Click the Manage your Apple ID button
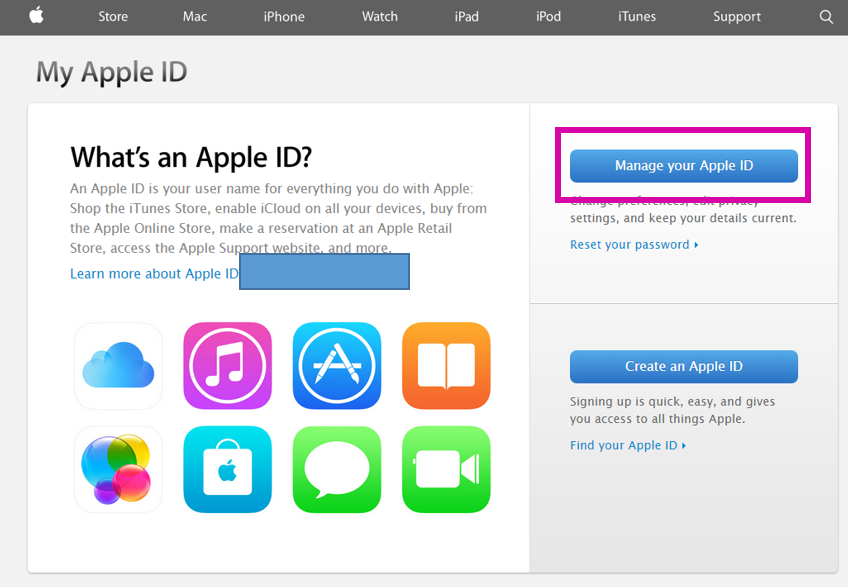 (x=684, y=166)
